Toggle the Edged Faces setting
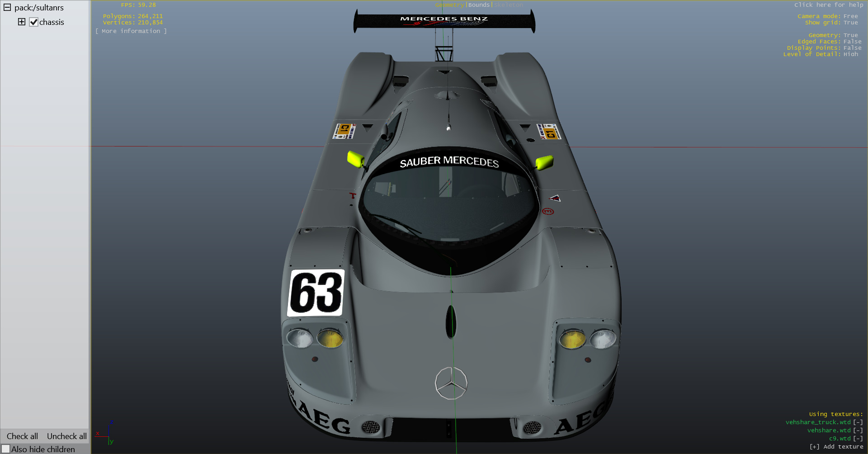This screenshot has width=868, height=454. pyautogui.click(x=829, y=41)
